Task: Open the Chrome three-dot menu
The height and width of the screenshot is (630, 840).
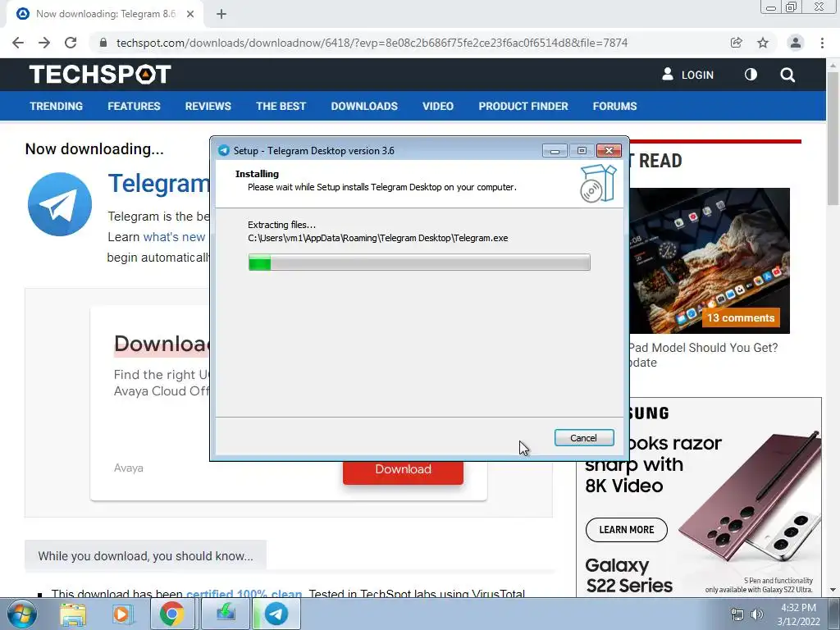Action: (x=822, y=43)
